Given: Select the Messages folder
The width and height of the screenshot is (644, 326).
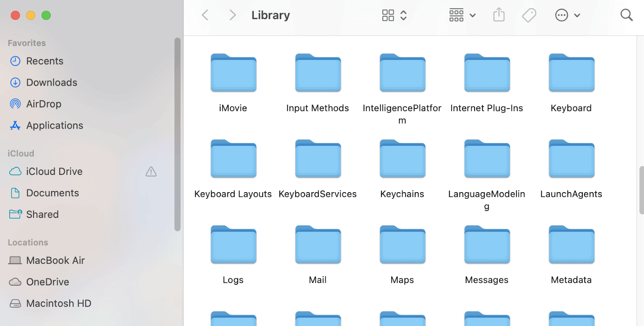Looking at the screenshot, I should click(487, 245).
